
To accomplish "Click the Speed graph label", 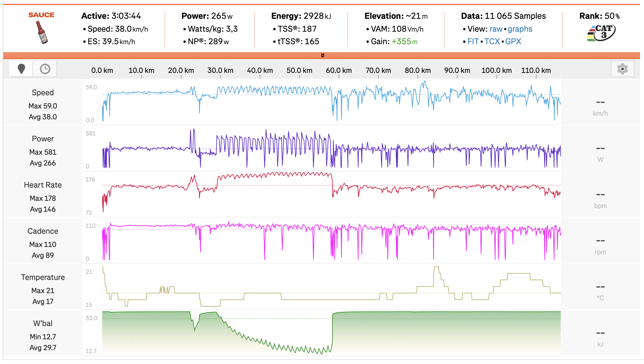I will 43,93.
